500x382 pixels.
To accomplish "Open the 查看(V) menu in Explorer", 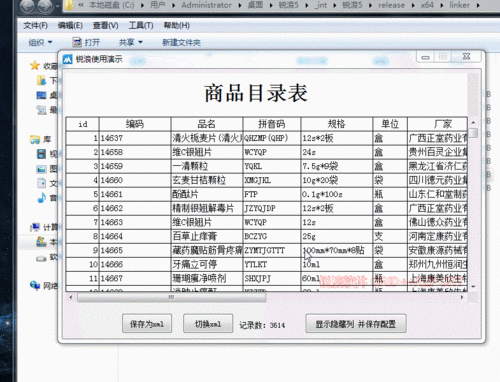I will click(105, 26).
